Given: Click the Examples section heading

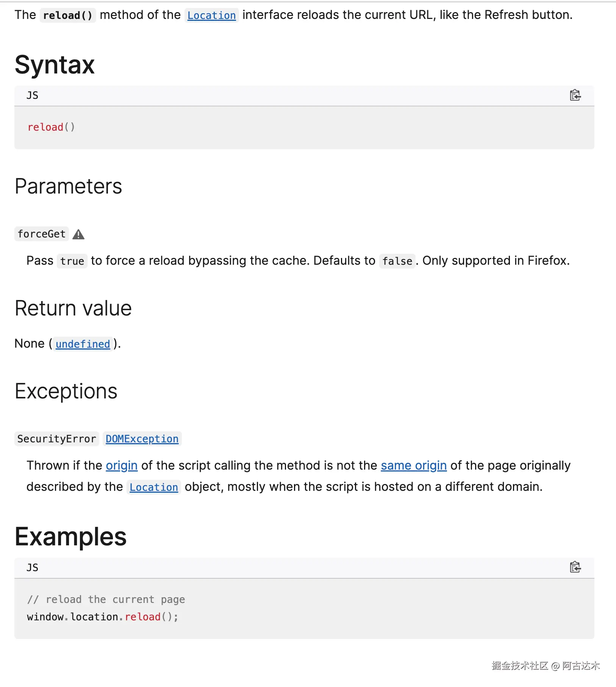Looking at the screenshot, I should pos(70,537).
